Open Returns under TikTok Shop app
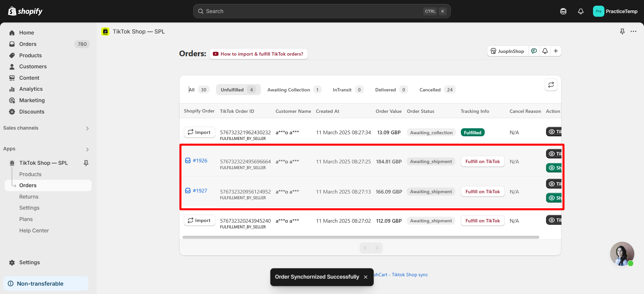The image size is (644, 294). 29,197
